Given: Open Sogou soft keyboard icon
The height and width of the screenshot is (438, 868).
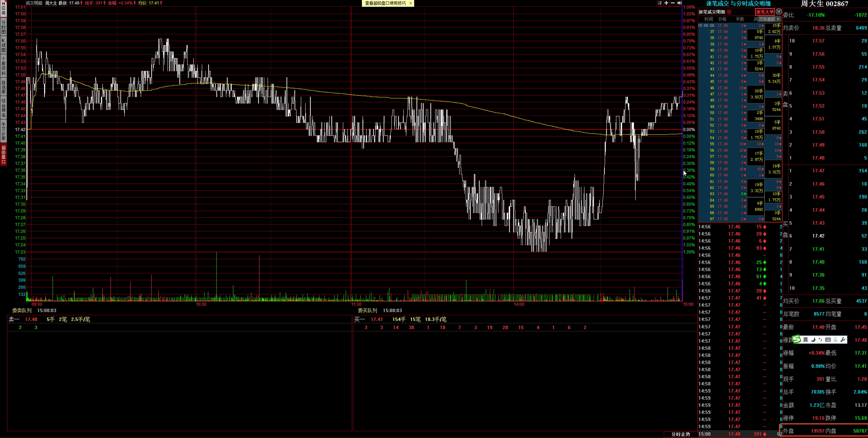Looking at the screenshot, I should pos(828,340).
